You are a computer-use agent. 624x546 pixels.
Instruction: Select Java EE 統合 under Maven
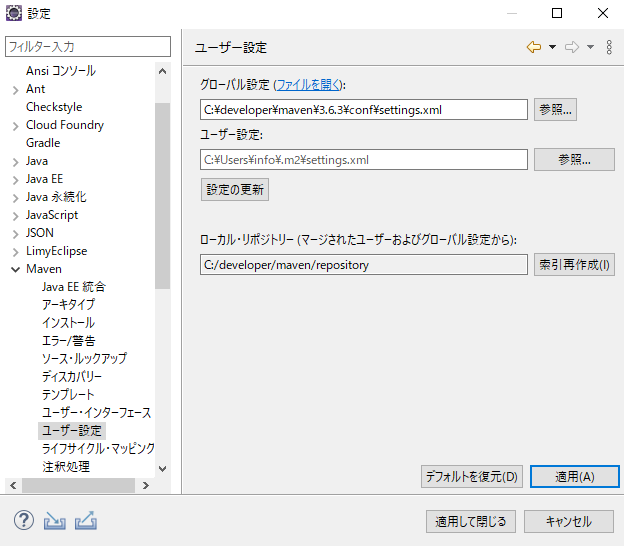[74, 287]
